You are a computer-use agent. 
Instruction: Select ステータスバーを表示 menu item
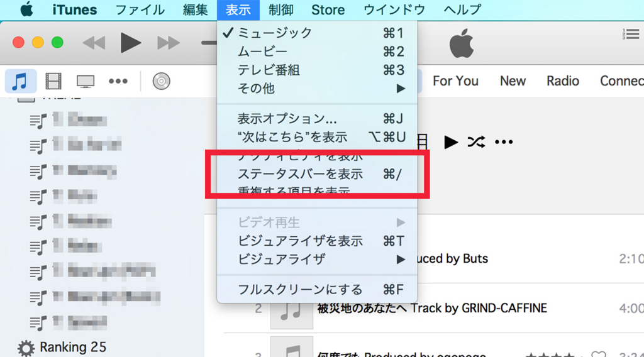point(317,174)
